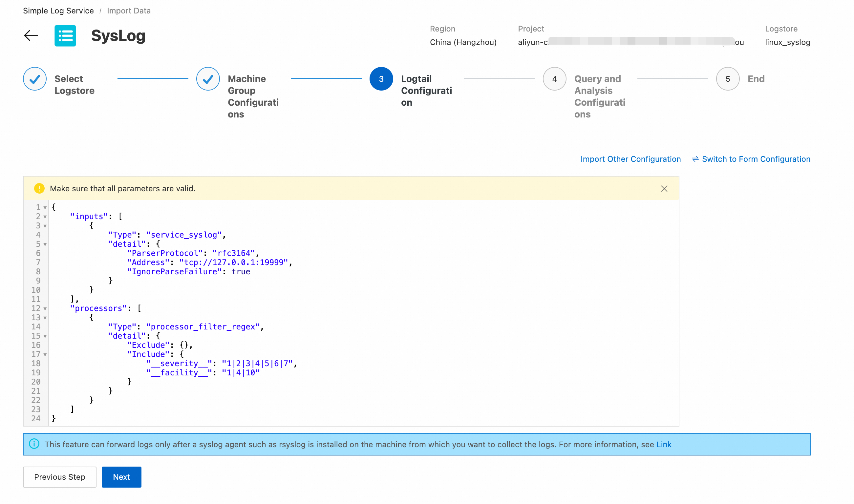Viewport: 854px width, 504px height.
Task: Collapse the object fold arrow on line 3
Action: coord(45,226)
